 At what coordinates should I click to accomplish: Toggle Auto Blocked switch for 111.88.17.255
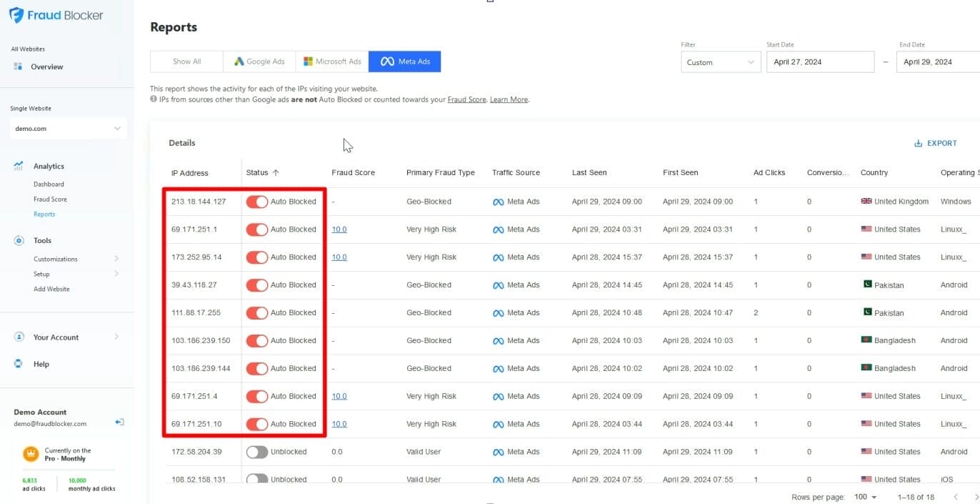257,312
